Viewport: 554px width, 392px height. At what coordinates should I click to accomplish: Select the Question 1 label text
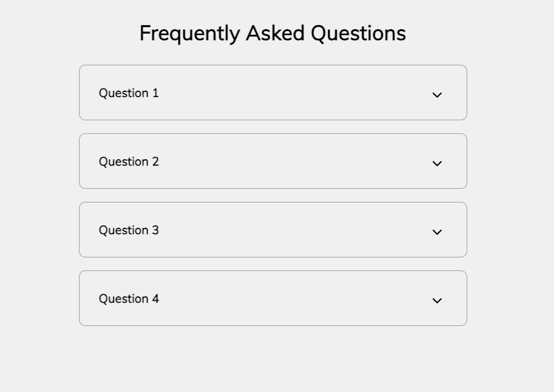pos(128,93)
